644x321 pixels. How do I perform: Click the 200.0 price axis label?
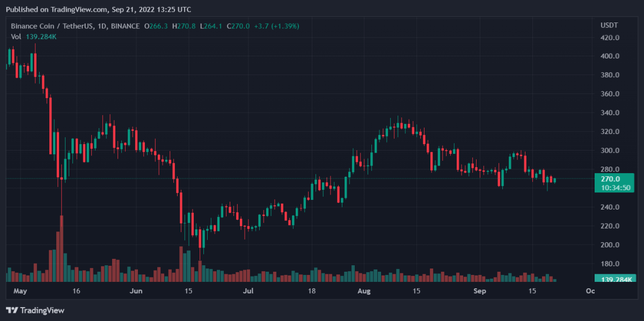point(611,245)
